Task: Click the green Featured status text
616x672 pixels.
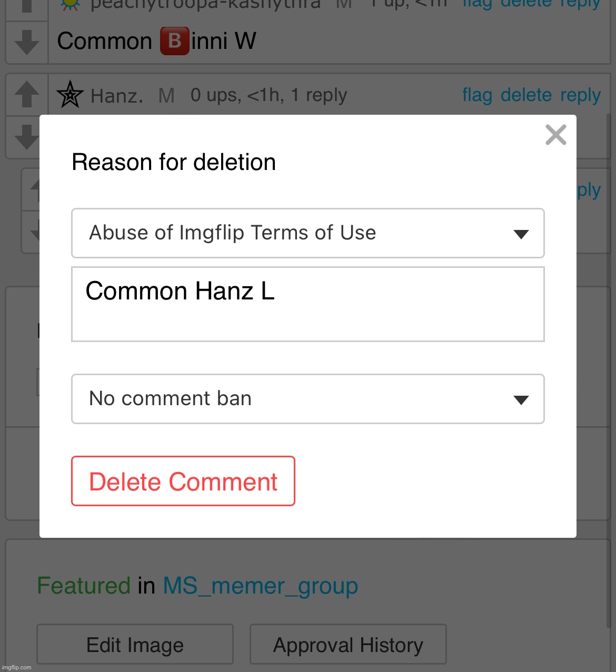Action: [x=84, y=586]
